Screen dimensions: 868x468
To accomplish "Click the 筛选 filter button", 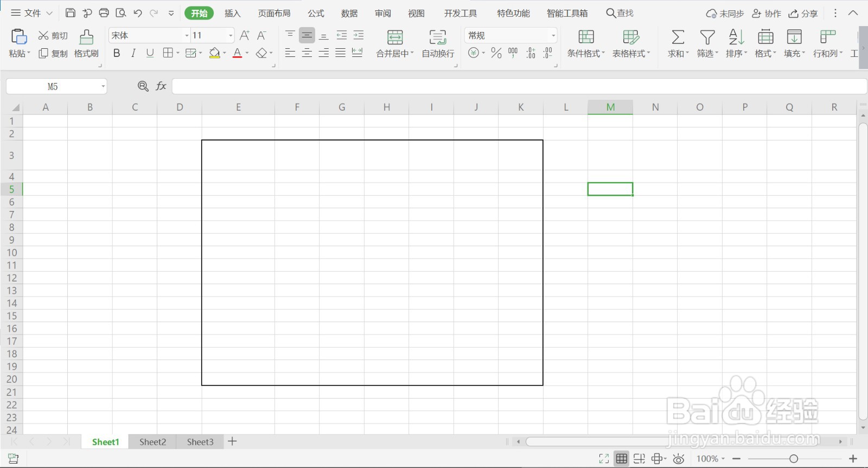I will 707,44.
